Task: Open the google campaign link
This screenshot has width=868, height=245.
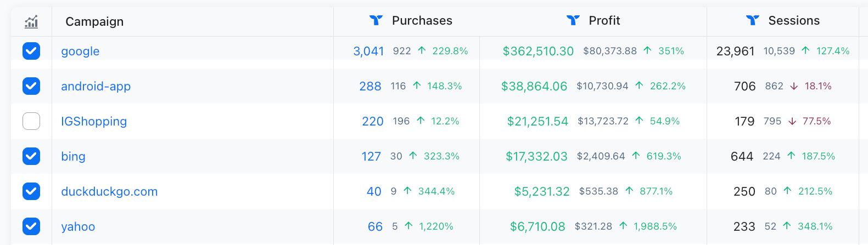Action: pyautogui.click(x=80, y=52)
